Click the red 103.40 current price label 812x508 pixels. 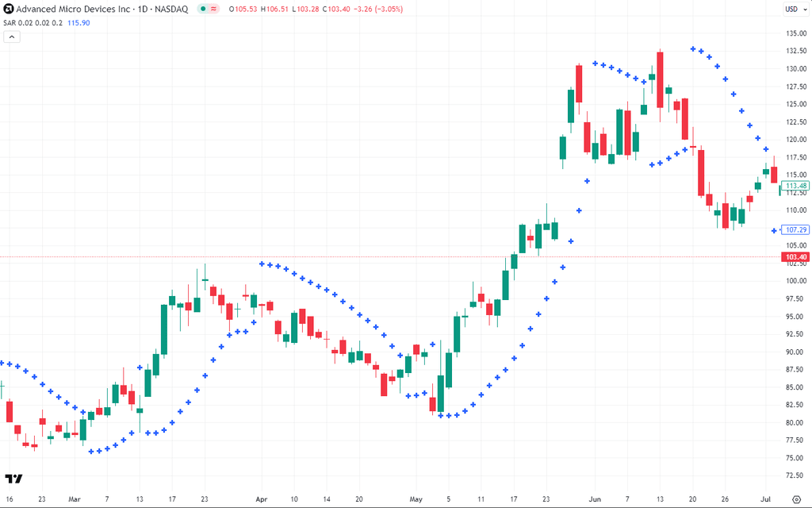(795, 257)
